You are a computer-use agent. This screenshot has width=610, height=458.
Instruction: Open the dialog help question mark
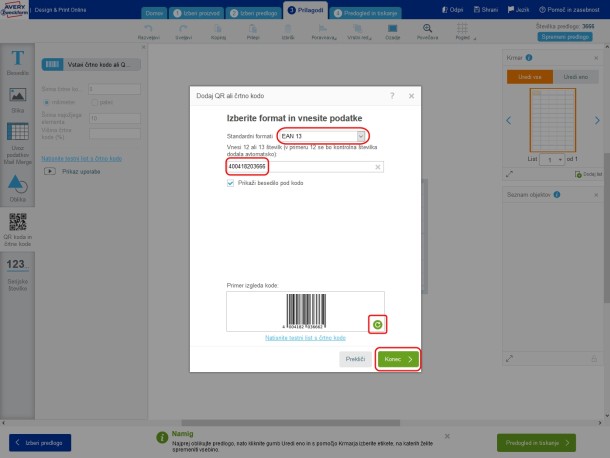coord(391,95)
